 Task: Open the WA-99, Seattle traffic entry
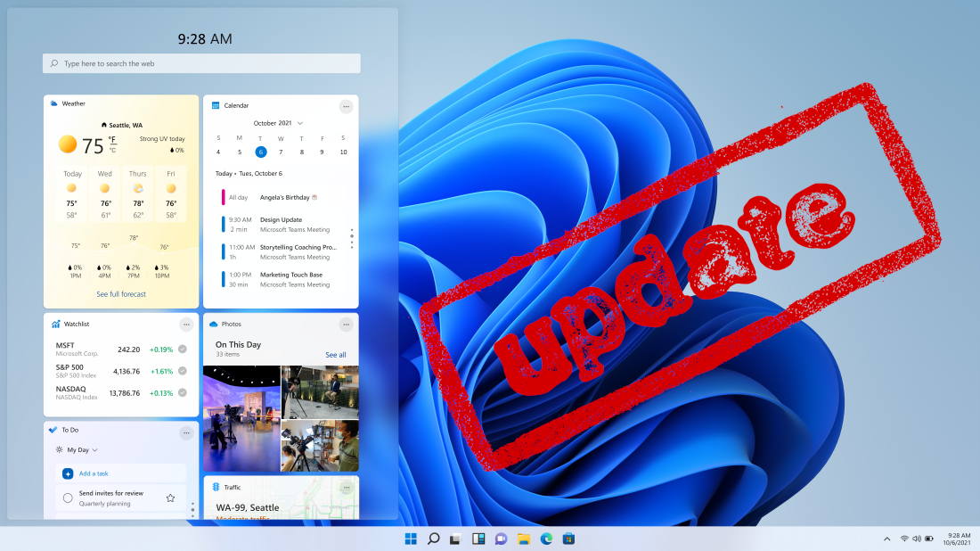point(248,508)
